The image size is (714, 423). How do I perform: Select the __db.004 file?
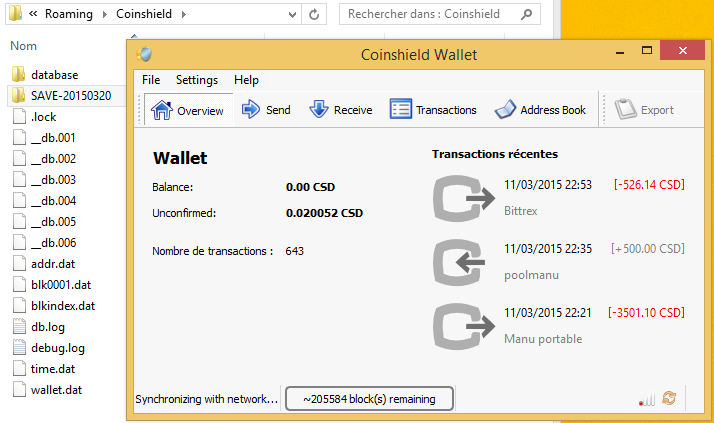pos(53,200)
